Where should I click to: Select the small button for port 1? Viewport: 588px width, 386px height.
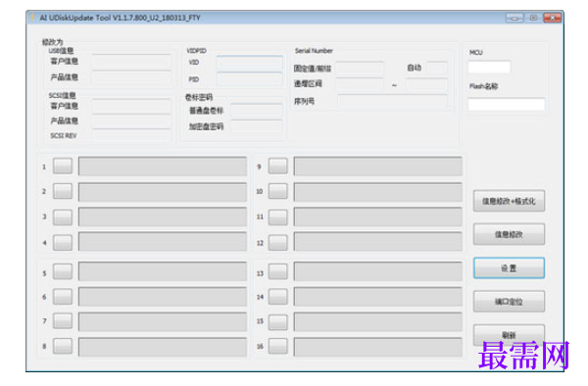(x=63, y=166)
